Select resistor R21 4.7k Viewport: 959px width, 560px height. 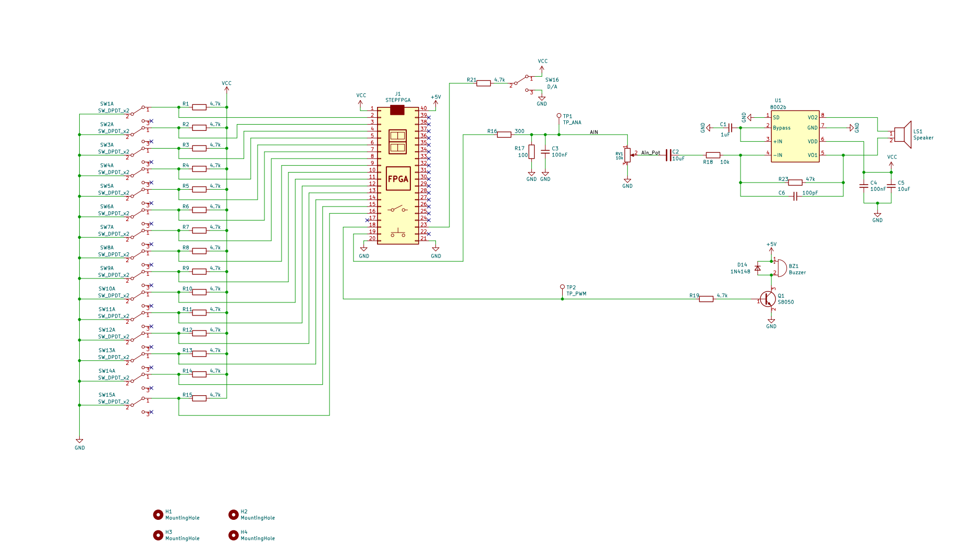click(x=483, y=83)
